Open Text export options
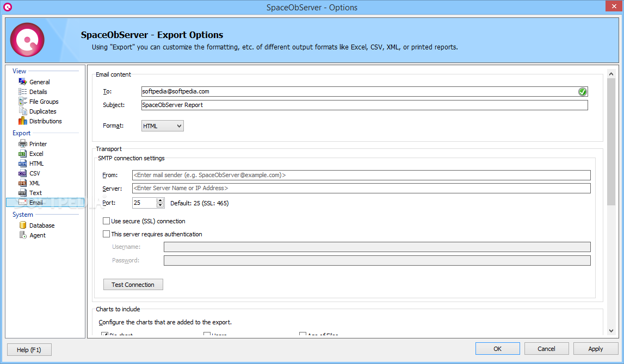The width and height of the screenshot is (624, 364). [x=30, y=193]
